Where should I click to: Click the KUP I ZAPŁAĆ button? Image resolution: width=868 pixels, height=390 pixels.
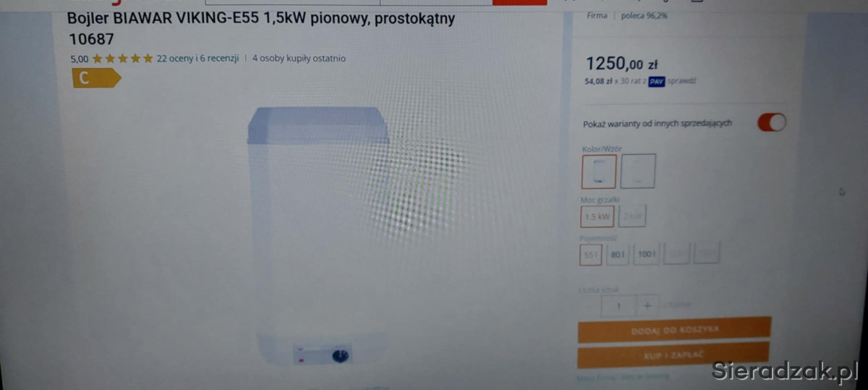point(673,355)
